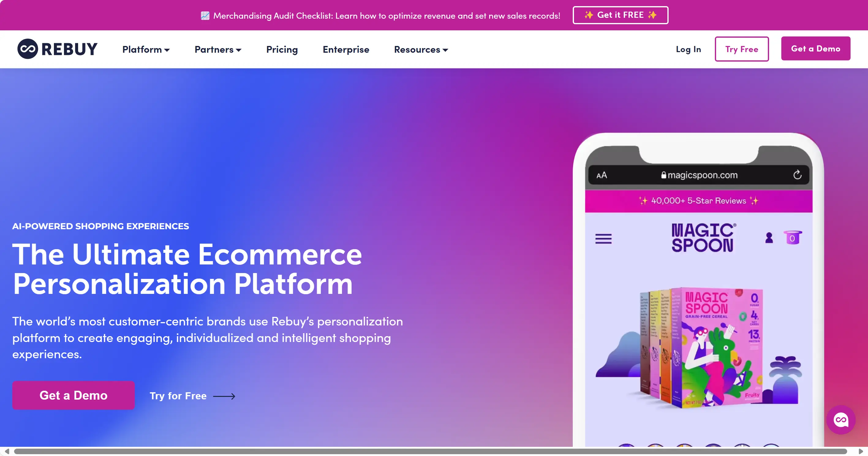Open the chat widget infinity bubble

click(841, 420)
